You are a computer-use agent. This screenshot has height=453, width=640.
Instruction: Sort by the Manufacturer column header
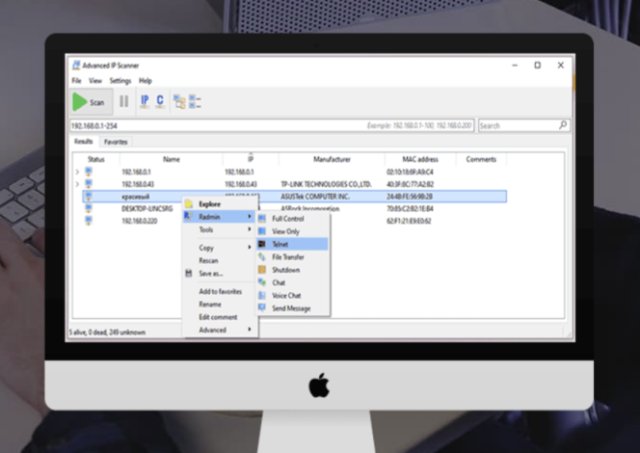coord(332,159)
